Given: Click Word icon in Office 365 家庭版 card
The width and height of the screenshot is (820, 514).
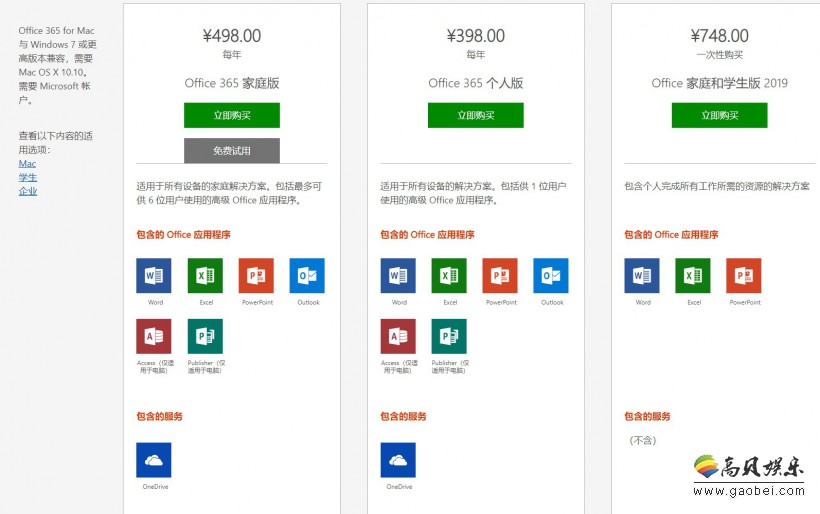Looking at the screenshot, I should pos(154,276).
